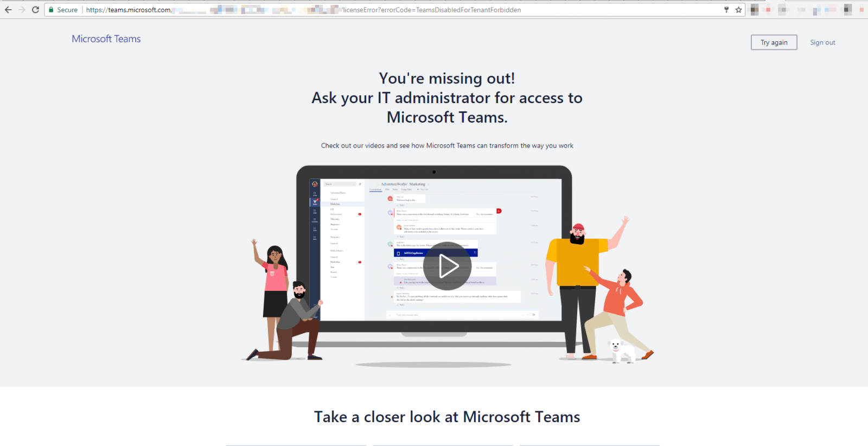Select the Conversation tab in video preview

pyautogui.click(x=375, y=189)
